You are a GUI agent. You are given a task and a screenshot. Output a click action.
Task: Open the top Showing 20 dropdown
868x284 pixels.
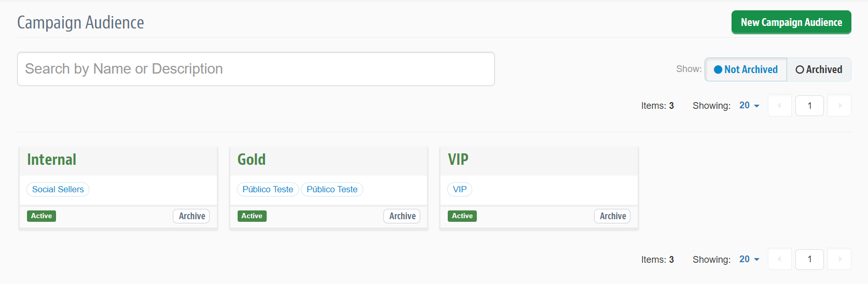[749, 105]
